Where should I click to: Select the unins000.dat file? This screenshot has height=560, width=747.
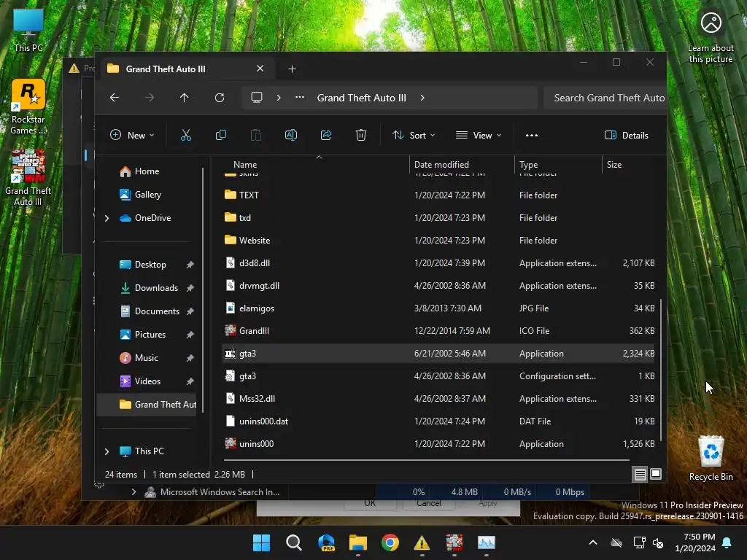coord(438,421)
